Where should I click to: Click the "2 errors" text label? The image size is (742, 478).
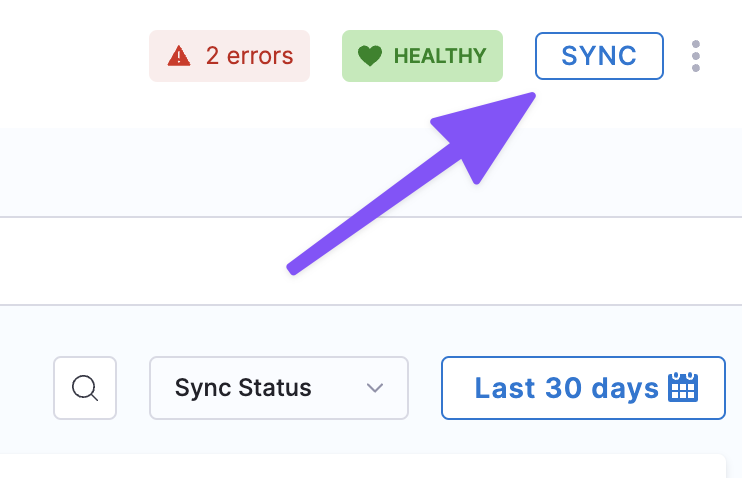(x=249, y=56)
